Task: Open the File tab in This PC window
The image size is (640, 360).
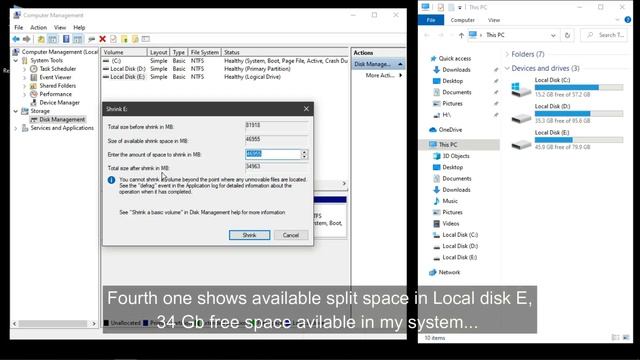Action: pos(431,20)
